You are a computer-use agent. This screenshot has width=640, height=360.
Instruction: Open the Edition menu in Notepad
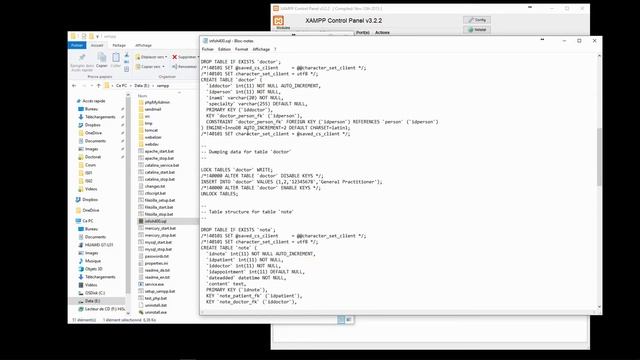click(224, 49)
